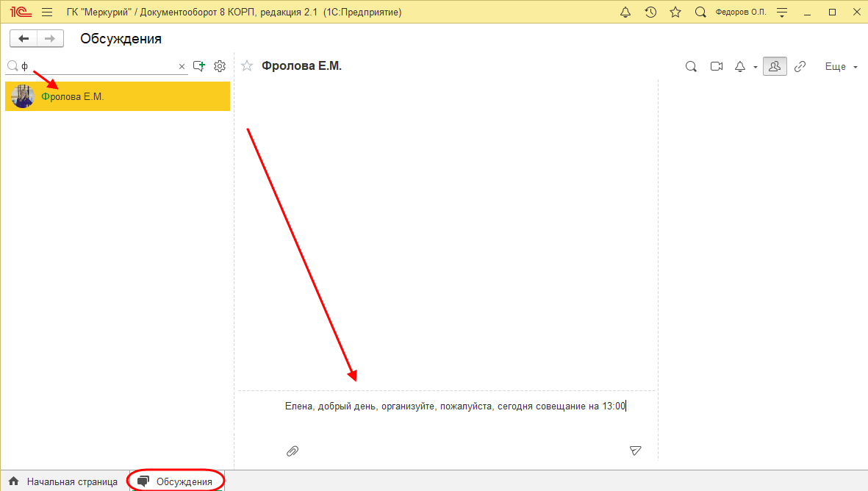
Task: Open the Еще menu
Action: [841, 66]
